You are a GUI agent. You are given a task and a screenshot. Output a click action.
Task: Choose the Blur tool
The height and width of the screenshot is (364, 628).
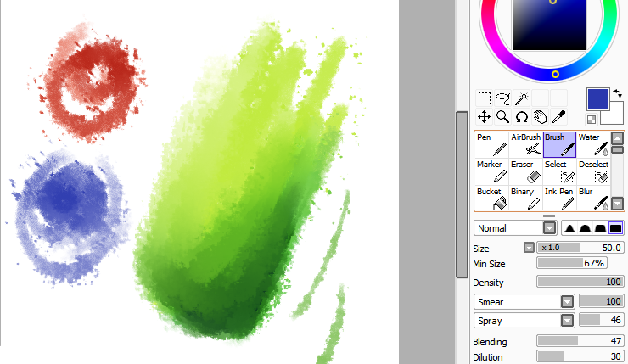click(x=593, y=199)
